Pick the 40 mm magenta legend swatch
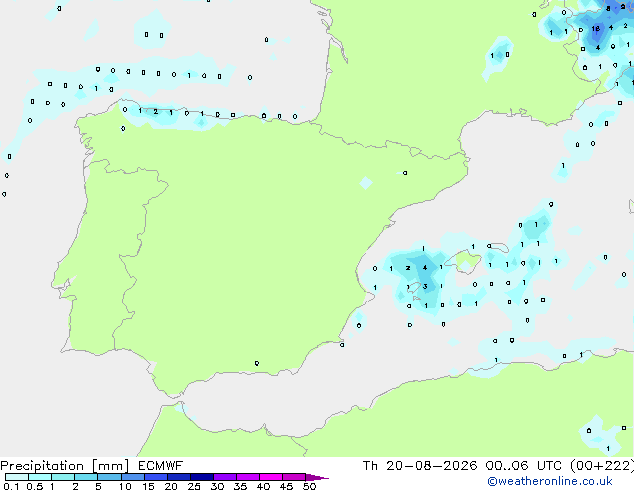Screen dimensions: 634x490 coord(271,477)
